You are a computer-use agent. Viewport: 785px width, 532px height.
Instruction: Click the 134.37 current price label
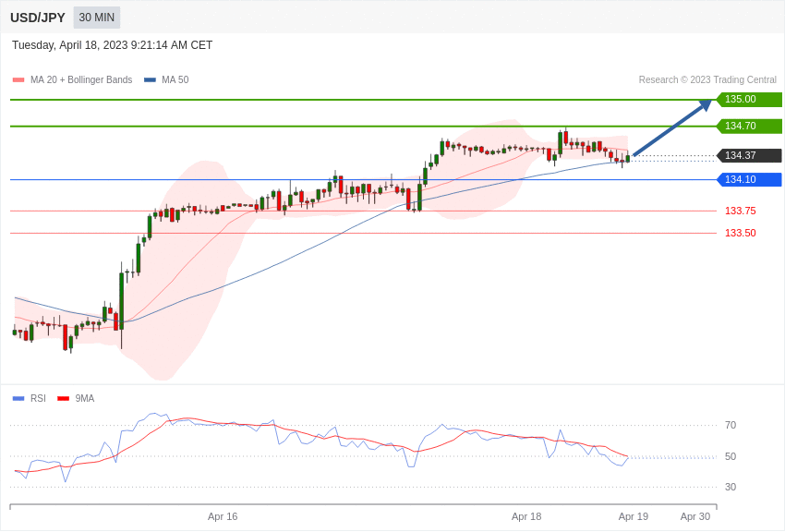749,156
